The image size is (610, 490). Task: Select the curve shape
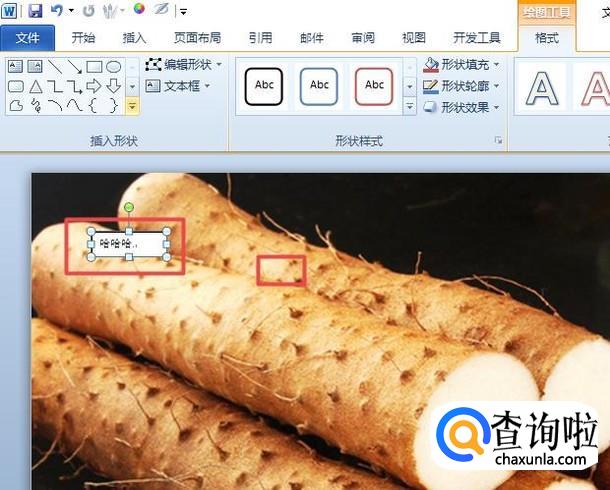[x=74, y=105]
